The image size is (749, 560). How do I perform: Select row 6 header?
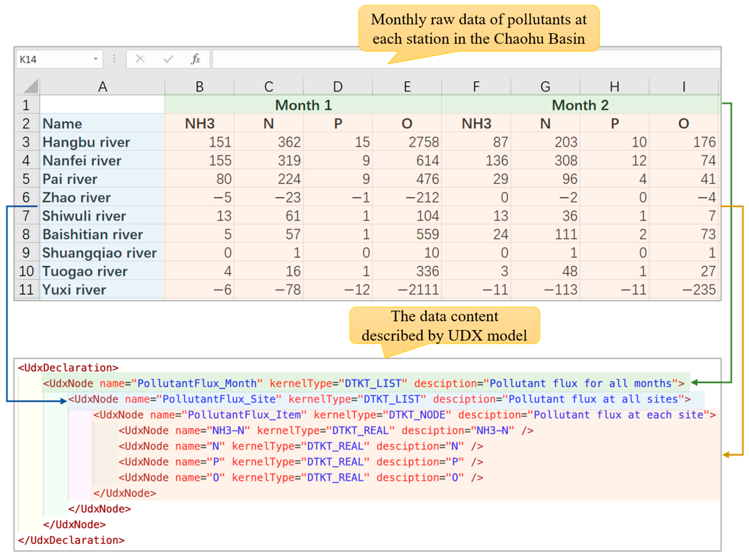[26, 197]
